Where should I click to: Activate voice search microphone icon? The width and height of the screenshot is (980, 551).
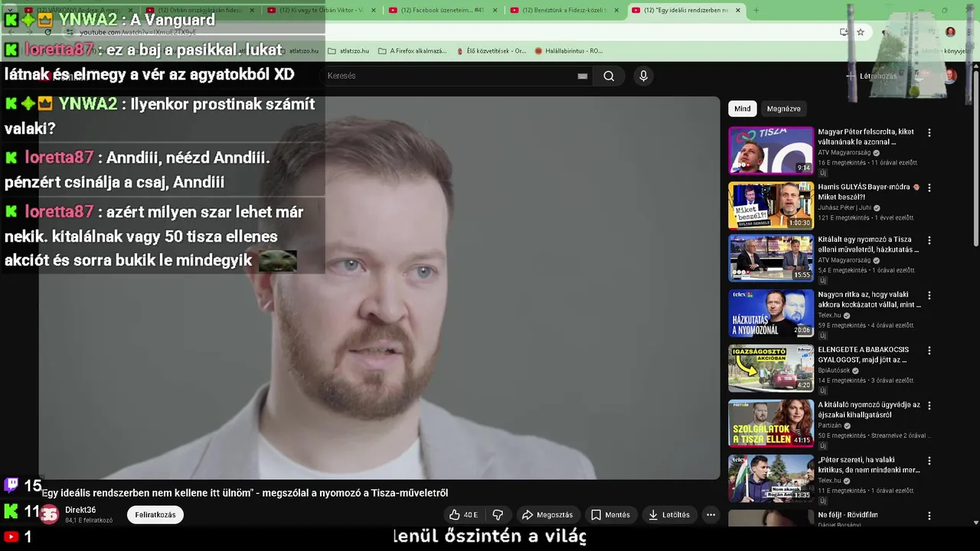pyautogui.click(x=643, y=76)
